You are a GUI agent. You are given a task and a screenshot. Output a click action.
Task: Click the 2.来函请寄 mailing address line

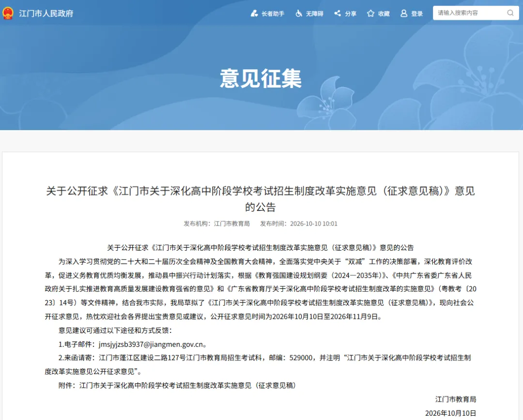pos(258,364)
